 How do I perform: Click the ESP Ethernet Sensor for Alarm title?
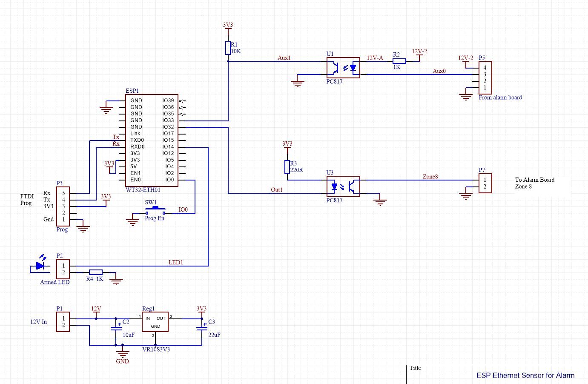tap(525, 375)
